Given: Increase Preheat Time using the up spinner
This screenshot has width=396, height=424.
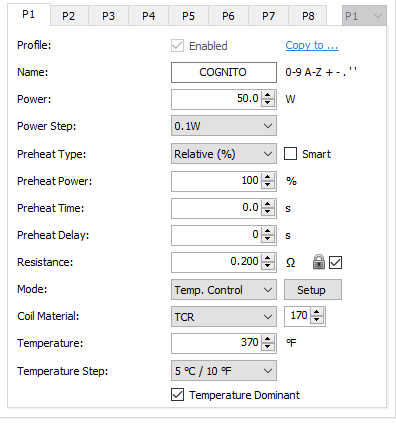Looking at the screenshot, I should 268,204.
